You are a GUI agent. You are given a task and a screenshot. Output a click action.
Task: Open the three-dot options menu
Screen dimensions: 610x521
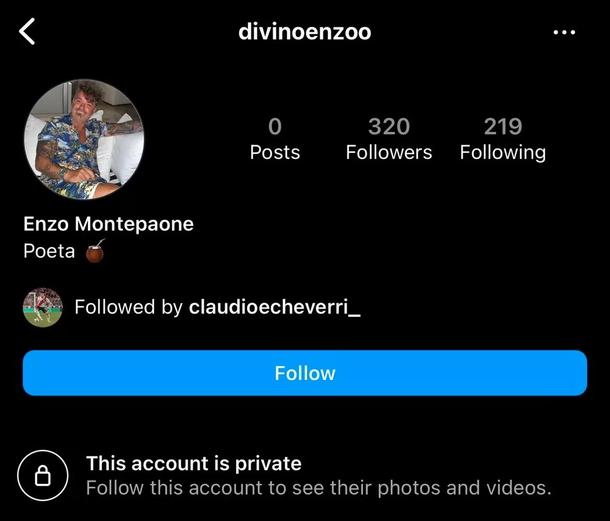click(564, 32)
